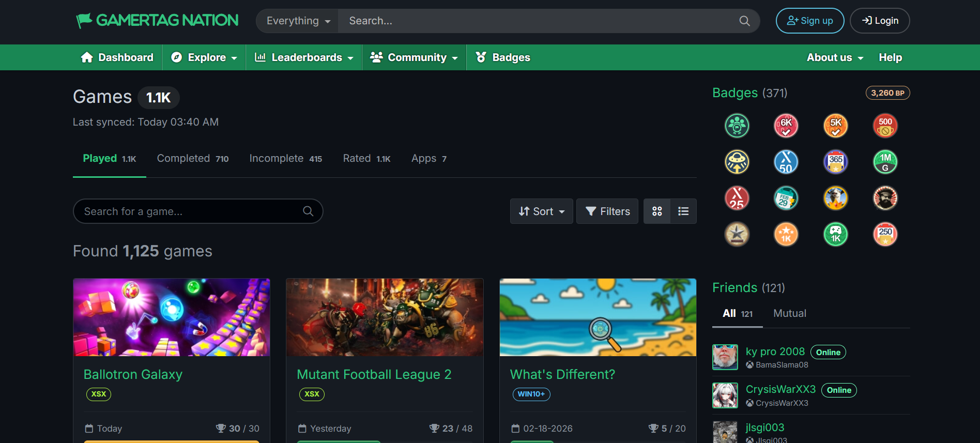
Task: Click the Gamertag Nation flag logo
Action: tap(157, 21)
